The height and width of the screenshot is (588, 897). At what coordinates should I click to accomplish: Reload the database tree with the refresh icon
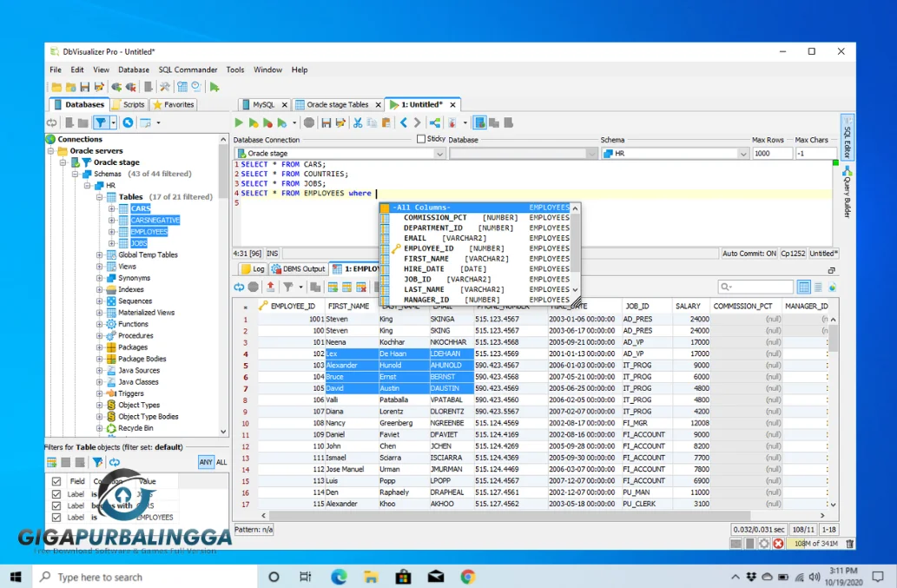pyautogui.click(x=51, y=122)
